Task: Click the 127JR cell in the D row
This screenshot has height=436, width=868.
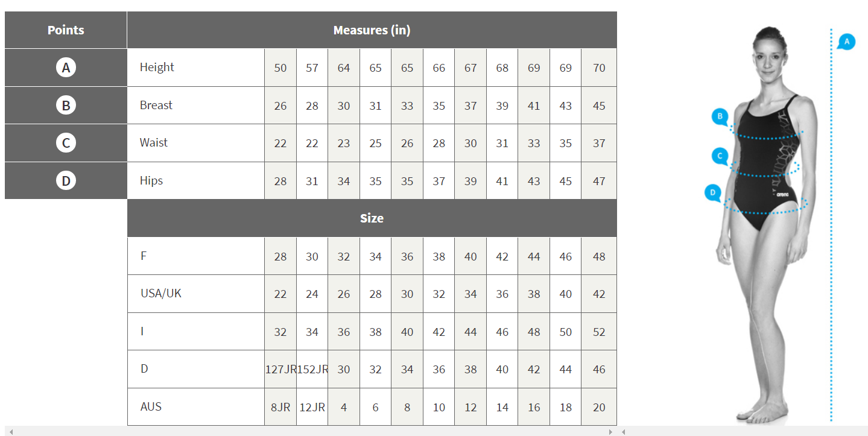Action: (280, 369)
